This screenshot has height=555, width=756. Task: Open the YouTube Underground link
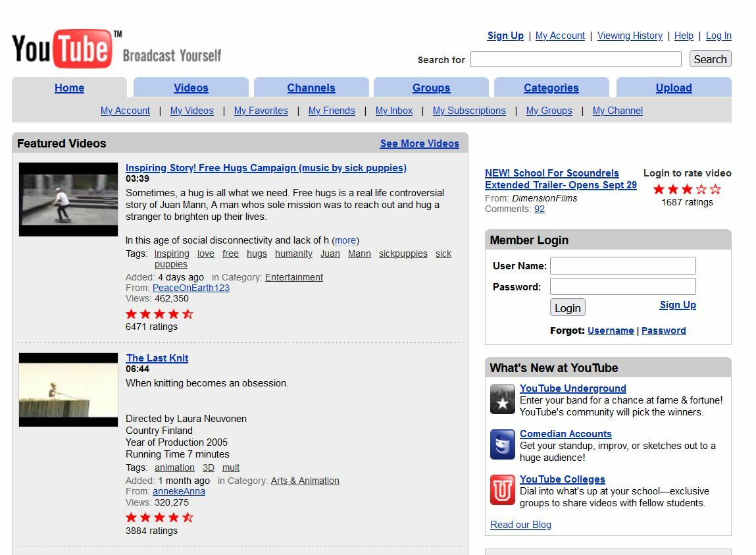573,388
